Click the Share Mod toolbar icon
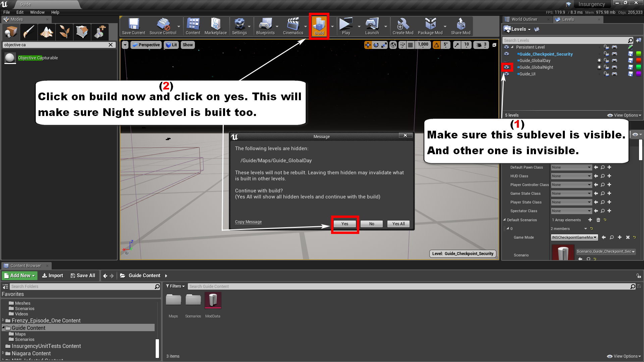The width and height of the screenshot is (644, 362). pyautogui.click(x=461, y=26)
